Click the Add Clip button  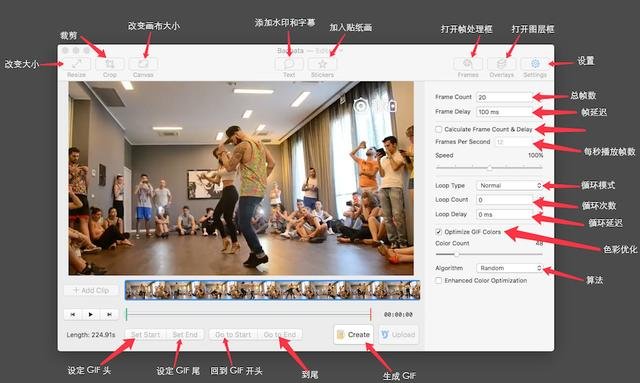click(91, 290)
